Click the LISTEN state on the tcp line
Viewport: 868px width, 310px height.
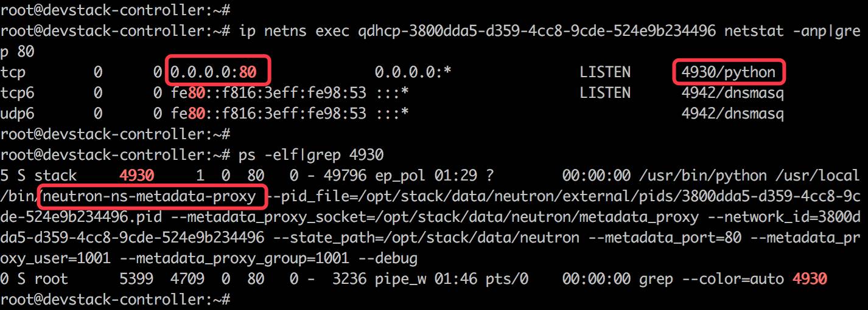605,72
